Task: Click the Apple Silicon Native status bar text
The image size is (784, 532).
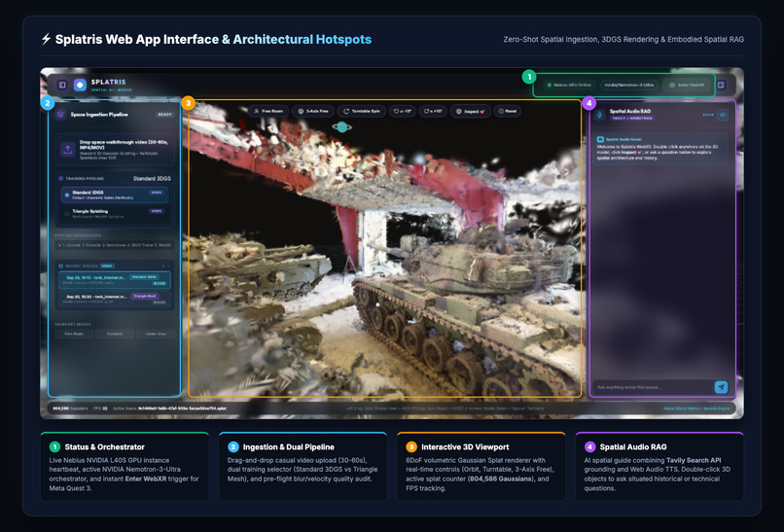Action: click(696, 408)
